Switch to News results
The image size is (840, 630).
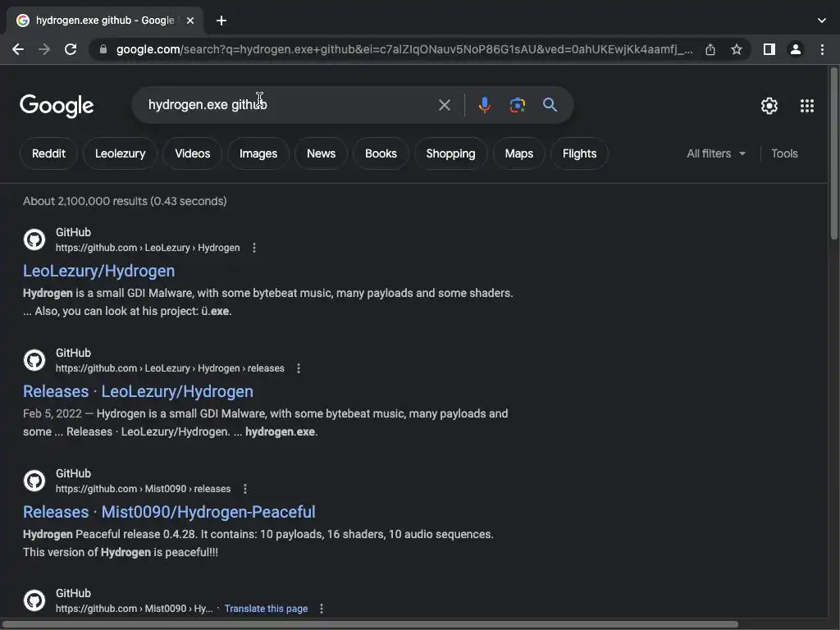coord(321,153)
